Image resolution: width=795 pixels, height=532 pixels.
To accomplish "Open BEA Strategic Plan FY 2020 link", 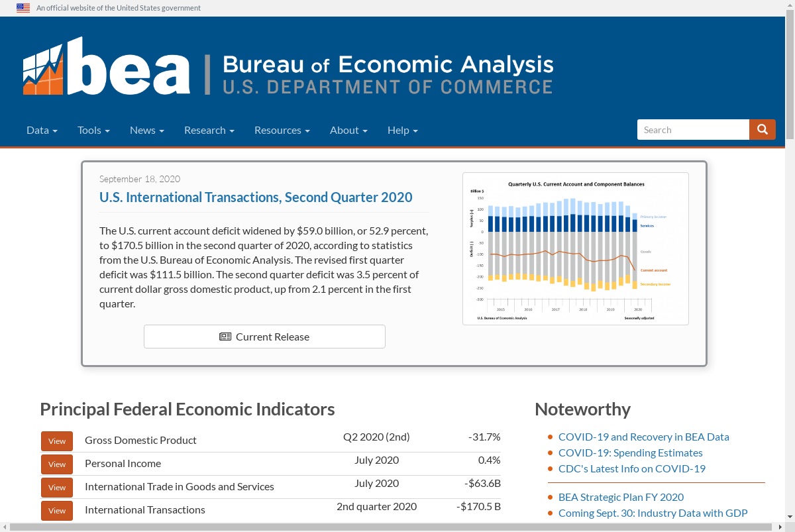I will [x=621, y=497].
